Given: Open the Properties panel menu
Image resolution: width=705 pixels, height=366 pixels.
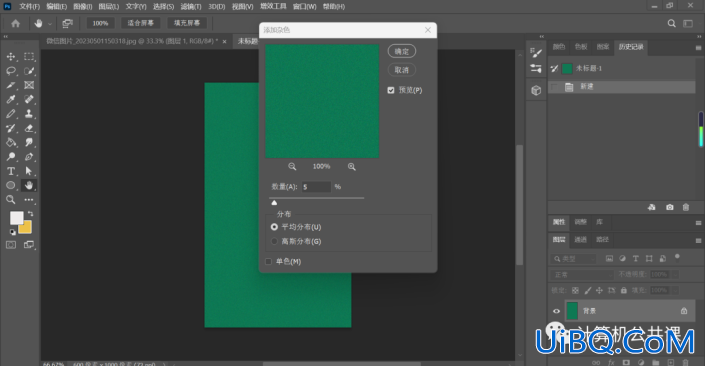Looking at the screenshot, I should (x=698, y=223).
